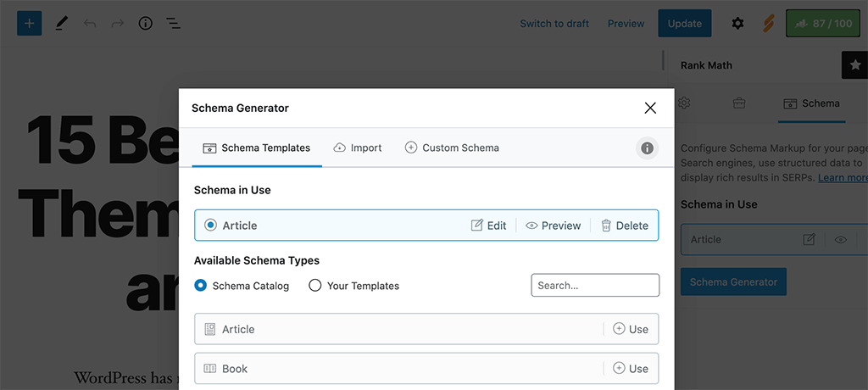Click the info icon in Schema Generator

click(647, 148)
